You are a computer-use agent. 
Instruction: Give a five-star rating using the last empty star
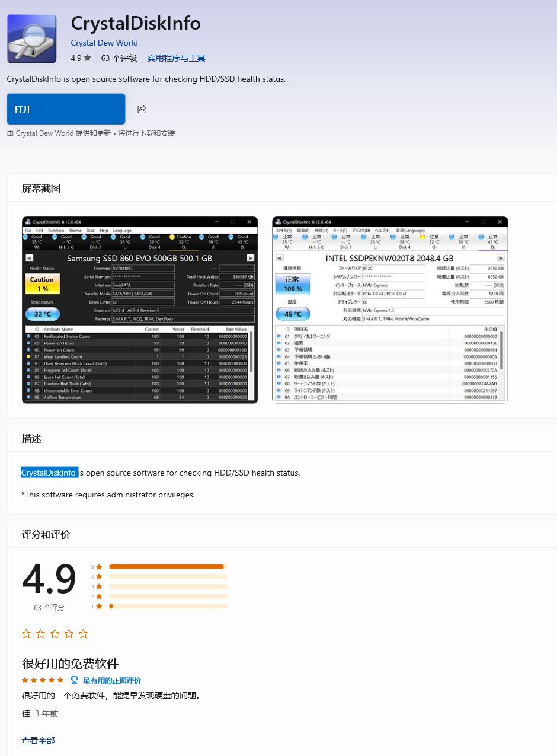click(83, 634)
